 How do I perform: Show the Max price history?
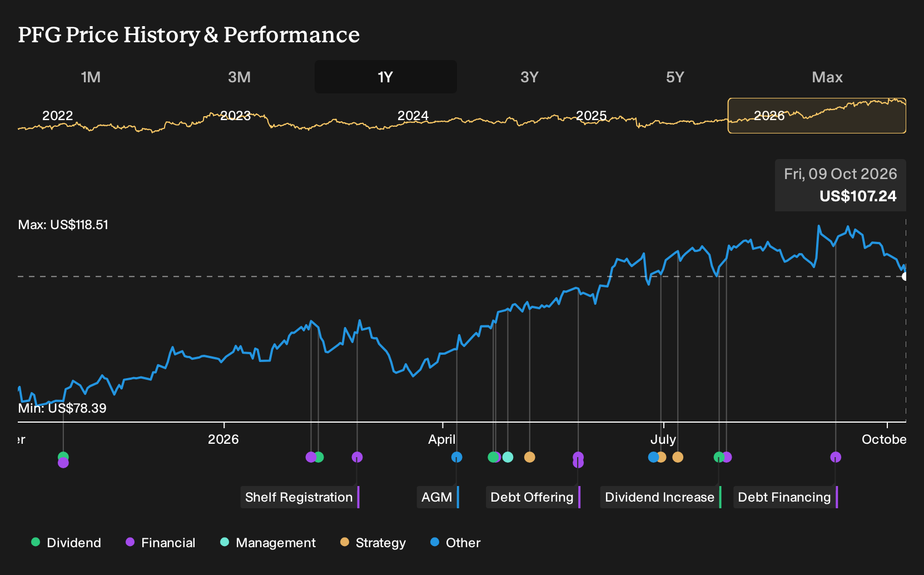(827, 77)
